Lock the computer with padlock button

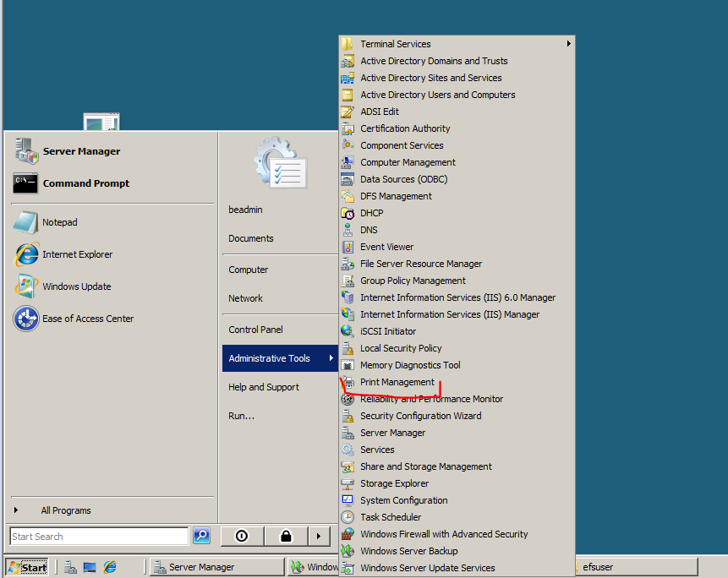(x=286, y=537)
